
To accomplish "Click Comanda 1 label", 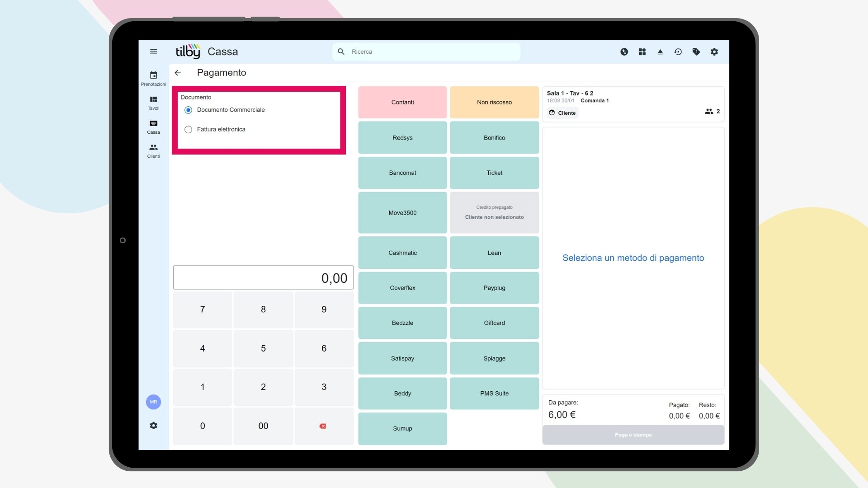I will pyautogui.click(x=594, y=101).
